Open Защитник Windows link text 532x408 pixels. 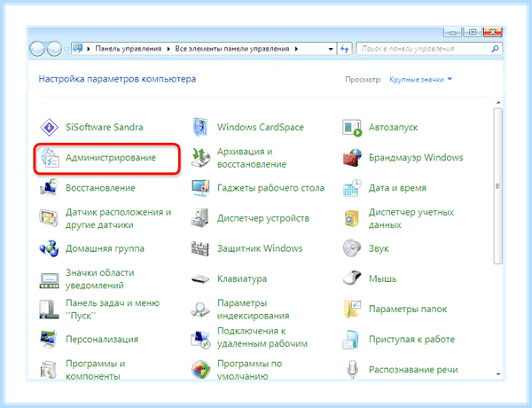point(260,248)
